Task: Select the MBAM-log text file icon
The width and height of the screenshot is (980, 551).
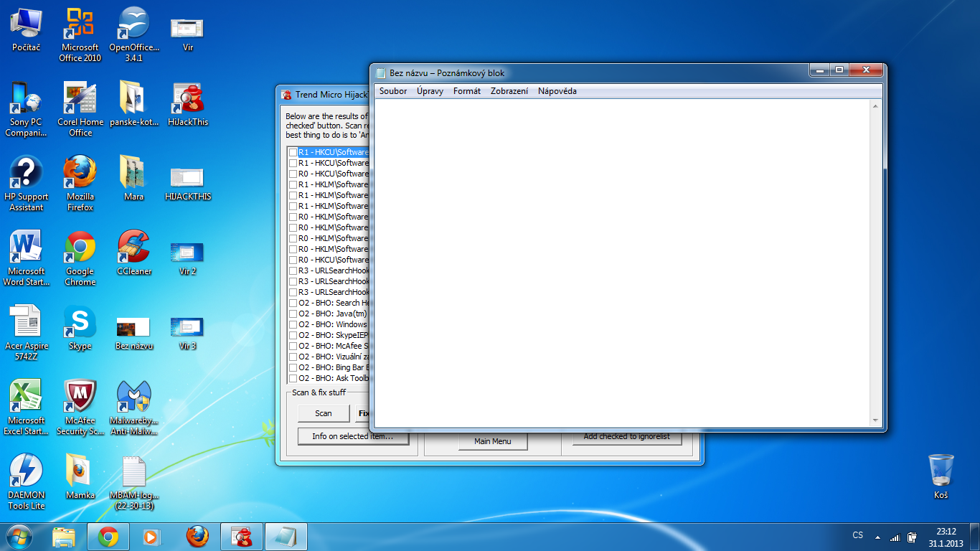Action: pyautogui.click(x=133, y=471)
